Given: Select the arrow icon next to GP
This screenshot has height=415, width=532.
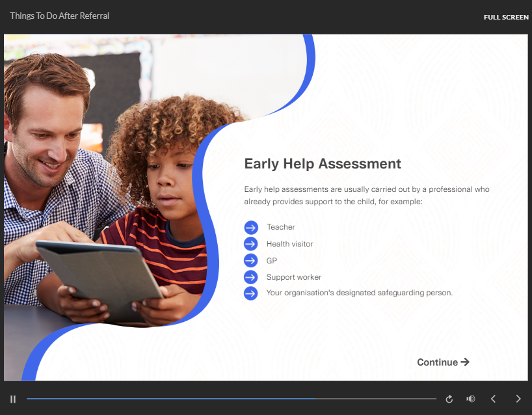Looking at the screenshot, I should (251, 260).
